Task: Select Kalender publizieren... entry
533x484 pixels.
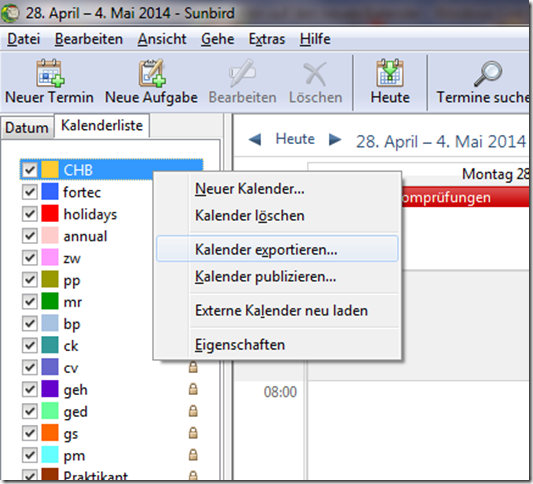Action: tap(277, 276)
